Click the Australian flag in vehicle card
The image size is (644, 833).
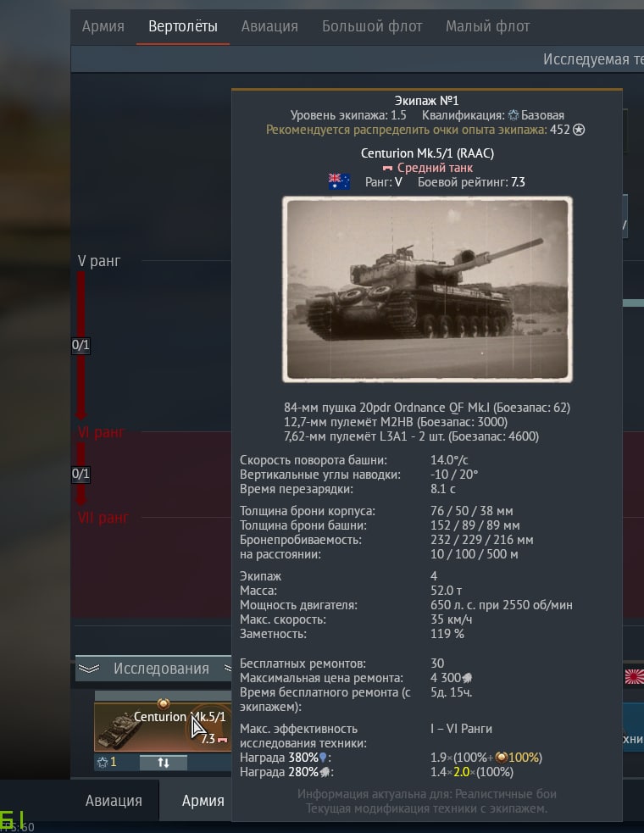(x=339, y=181)
